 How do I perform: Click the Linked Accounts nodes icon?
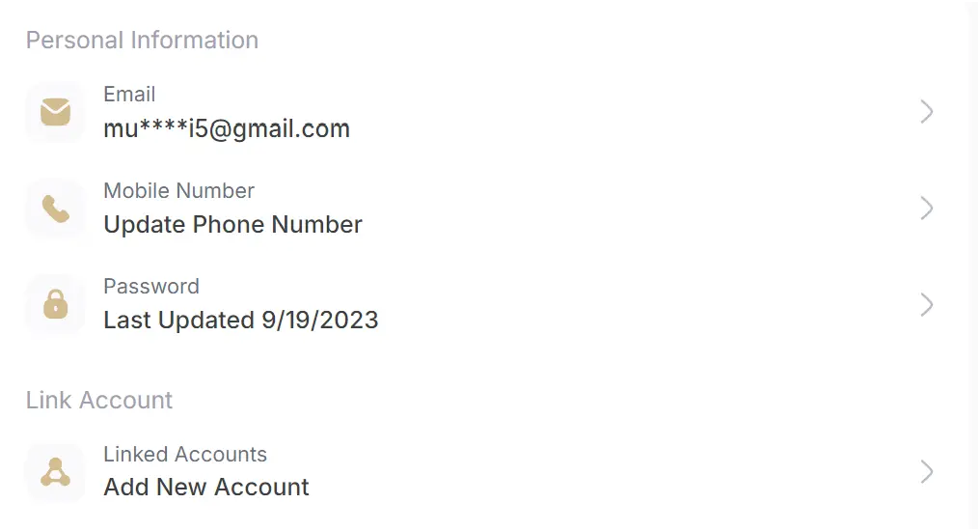pyautogui.click(x=56, y=472)
